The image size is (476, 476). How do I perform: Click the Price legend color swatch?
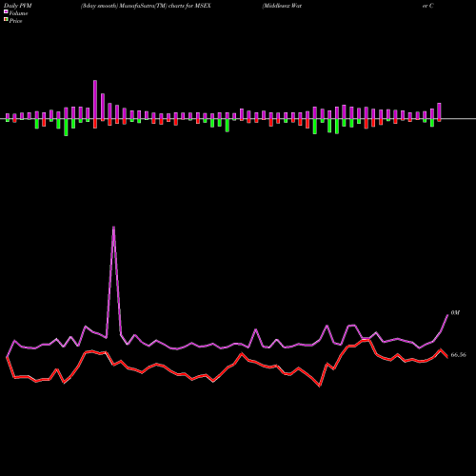coord(6,20)
